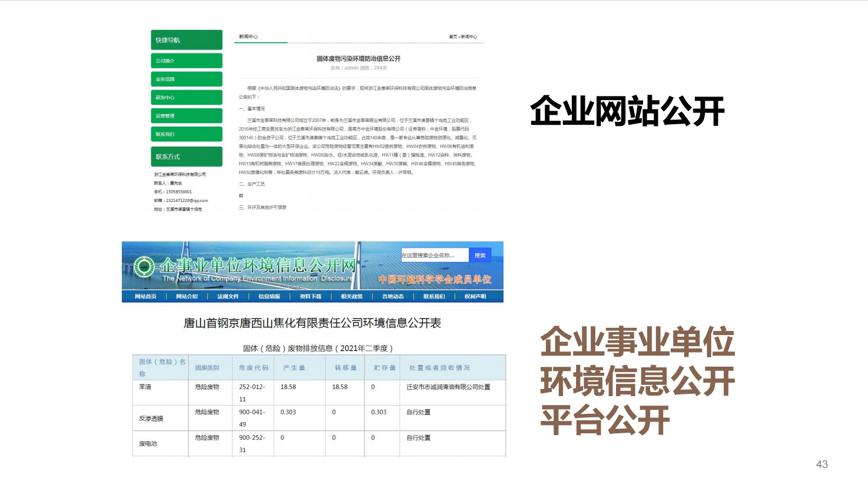Image resolution: width=868 pixels, height=488 pixels.
Task: Select 各地动态 in the navigation bar
Action: point(393,297)
